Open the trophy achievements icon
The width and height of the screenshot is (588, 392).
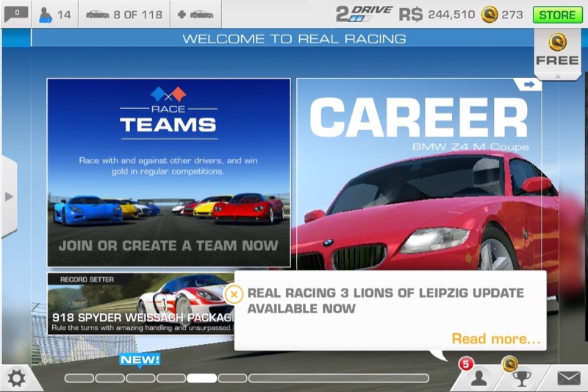click(520, 377)
